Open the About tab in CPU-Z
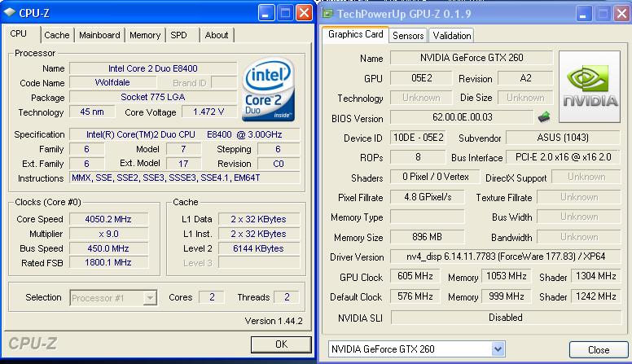This screenshot has width=632, height=364. pyautogui.click(x=217, y=35)
